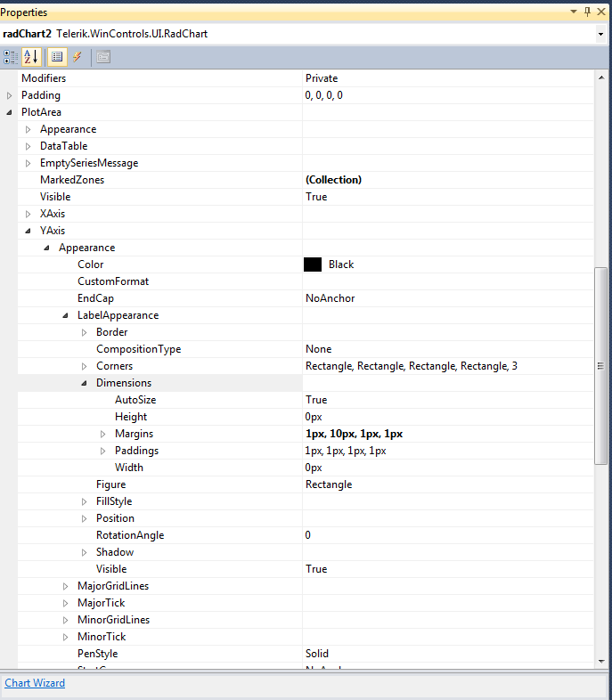Viewport: 612px width, 700px height.
Task: Select the MarkedZones (Collection) value
Action: [x=333, y=180]
